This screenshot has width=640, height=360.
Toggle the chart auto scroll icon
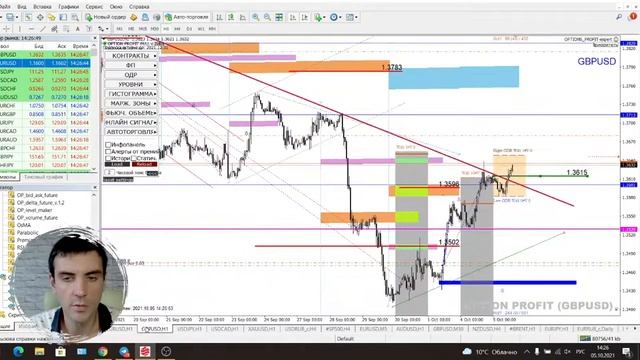pyautogui.click(x=292, y=17)
